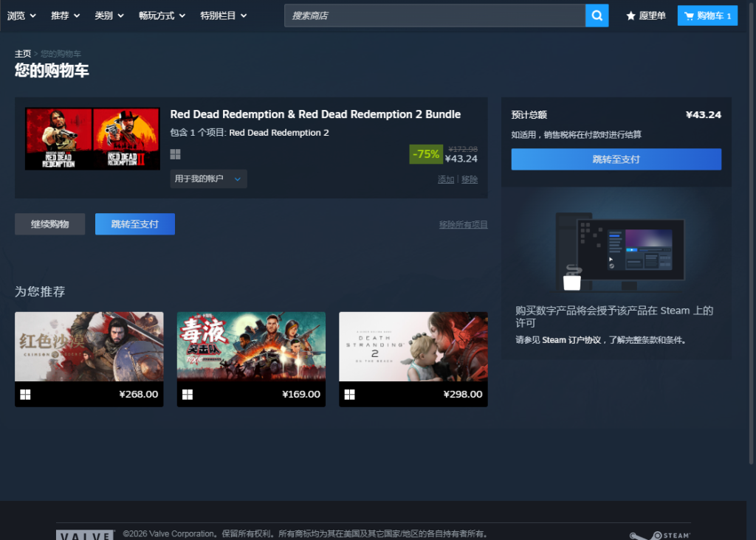Click the 继续购物 button
756x540 pixels.
[x=49, y=224]
